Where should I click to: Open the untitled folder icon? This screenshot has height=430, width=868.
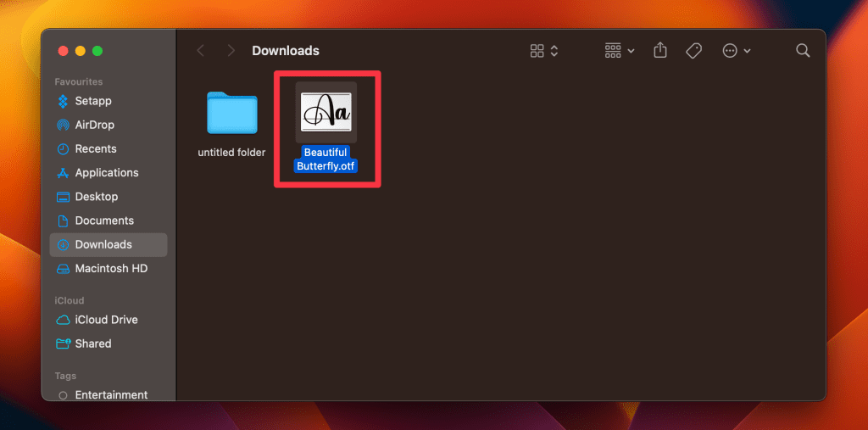tap(231, 113)
